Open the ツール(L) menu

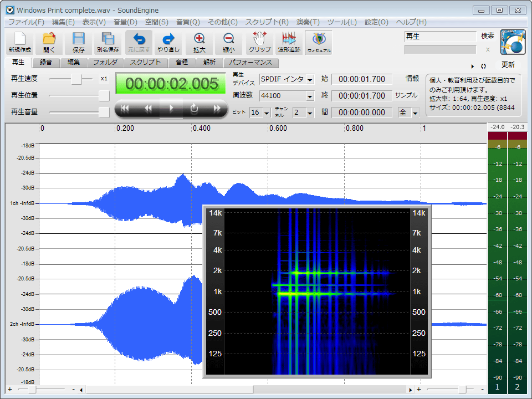[x=342, y=22]
